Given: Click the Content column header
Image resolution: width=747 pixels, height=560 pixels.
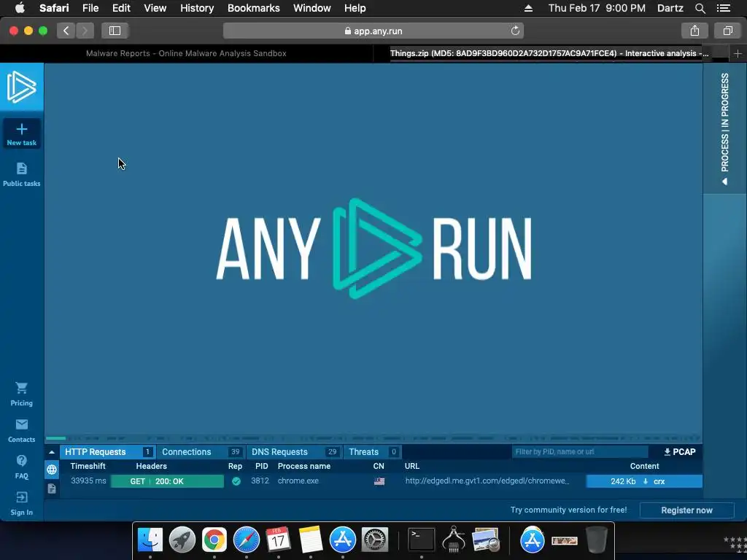Looking at the screenshot, I should (x=644, y=466).
